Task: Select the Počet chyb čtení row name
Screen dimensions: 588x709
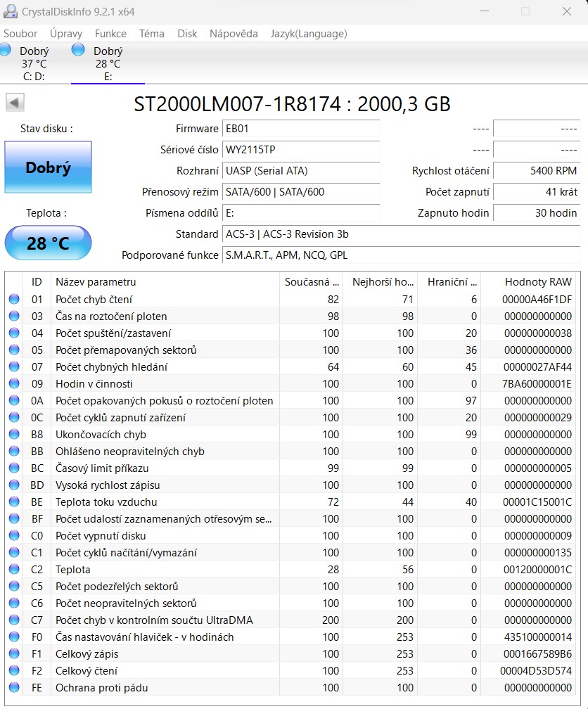Action: click(94, 300)
